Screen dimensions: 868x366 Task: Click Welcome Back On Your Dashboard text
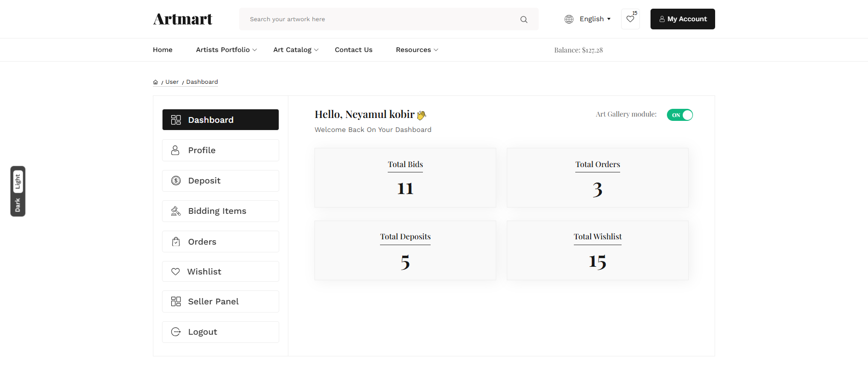(373, 130)
